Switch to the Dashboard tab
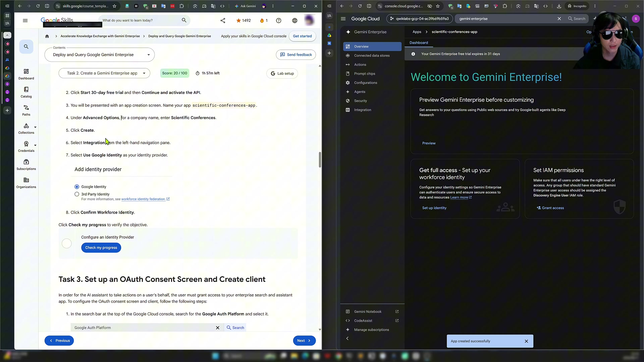644x362 pixels. tap(419, 43)
